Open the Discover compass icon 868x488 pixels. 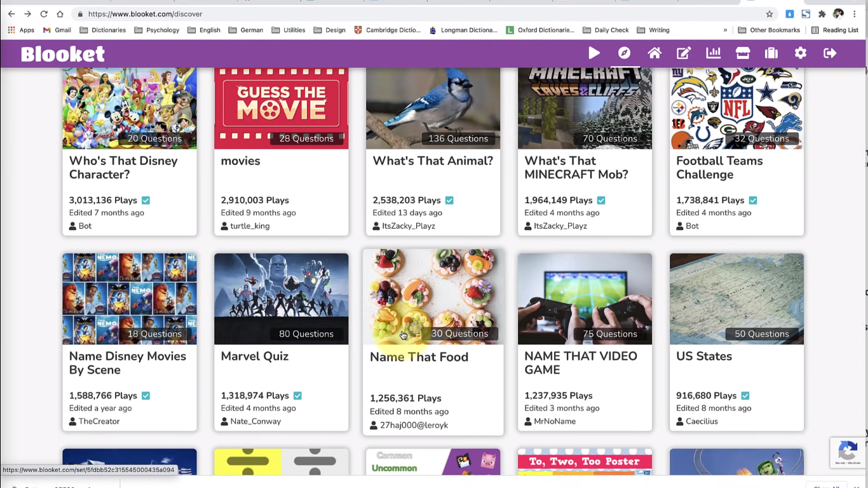[x=625, y=53]
